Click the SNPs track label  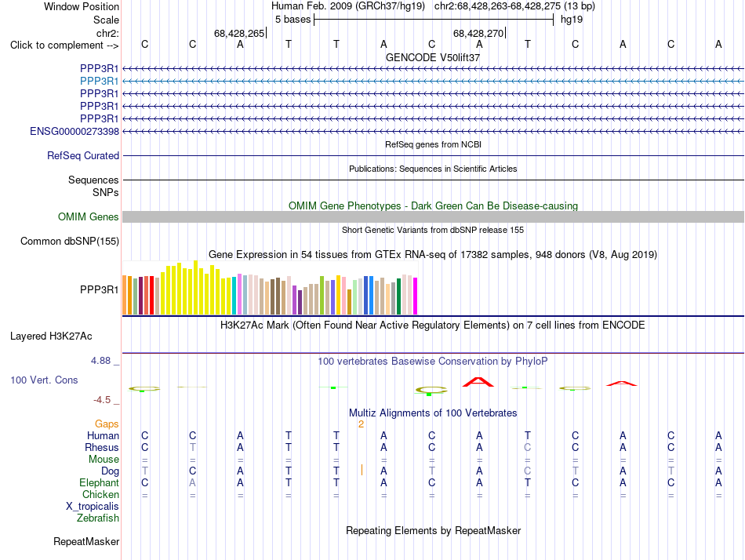106,192
